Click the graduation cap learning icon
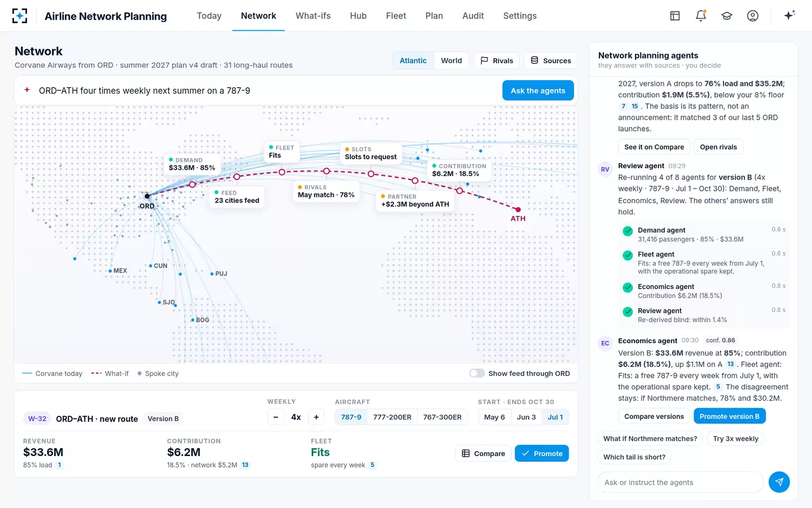 [727, 16]
